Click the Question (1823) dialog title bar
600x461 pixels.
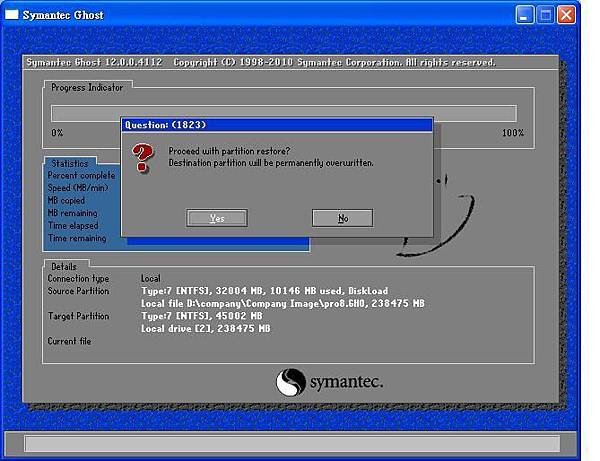(x=277, y=125)
